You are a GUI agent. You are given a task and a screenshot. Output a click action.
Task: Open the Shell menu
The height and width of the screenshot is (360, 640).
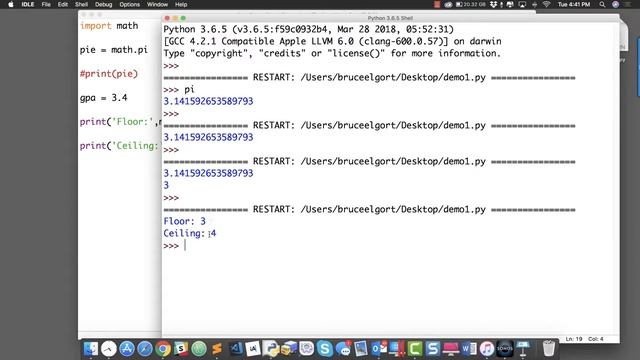pyautogui.click(x=81, y=4)
